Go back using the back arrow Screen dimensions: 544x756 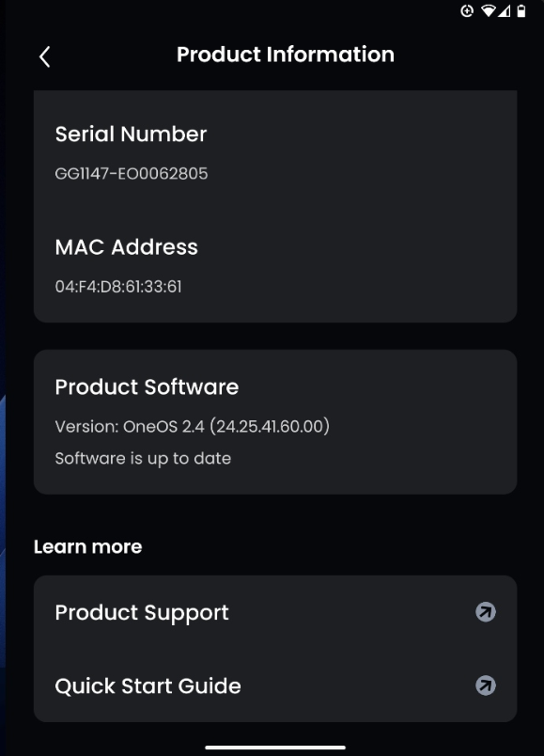pyautogui.click(x=45, y=57)
